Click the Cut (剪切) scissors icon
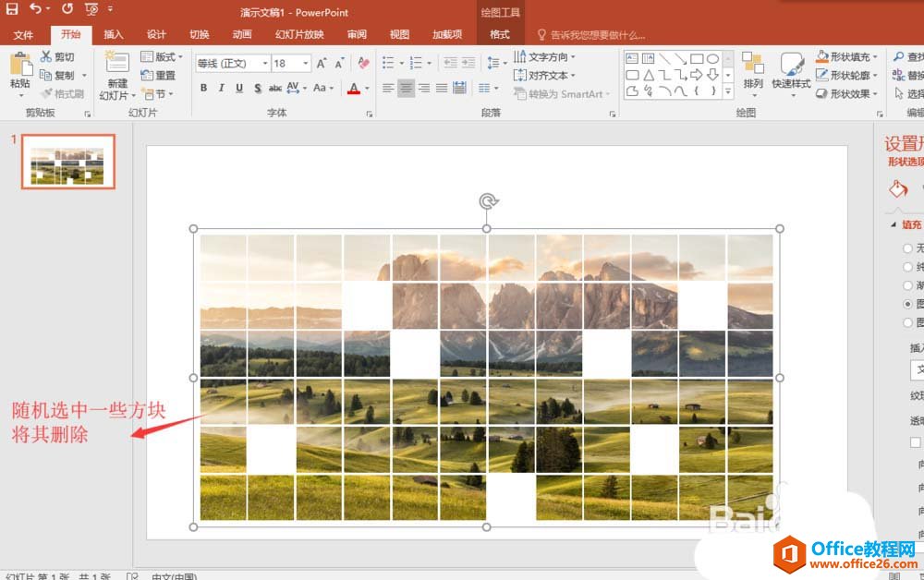Screen dimensions: 924x580 click(x=46, y=56)
